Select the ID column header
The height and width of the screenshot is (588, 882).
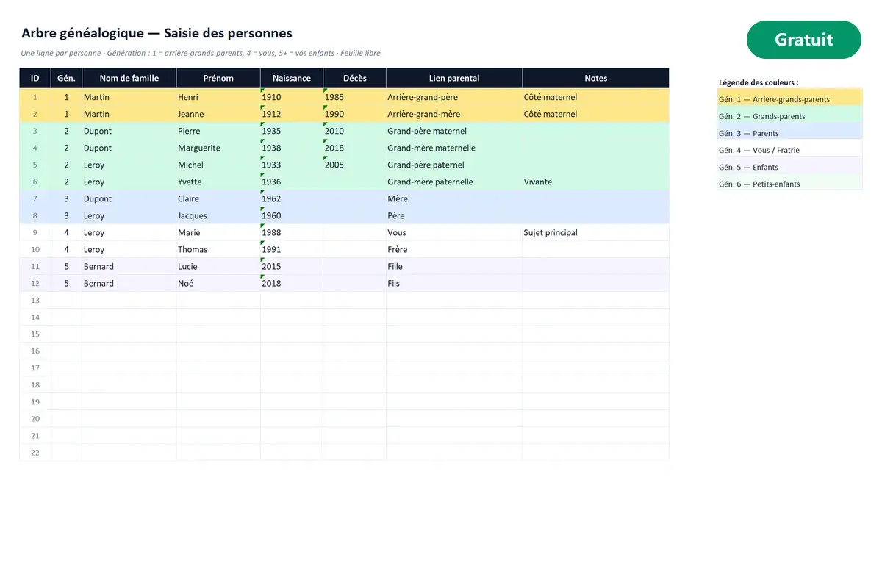(35, 78)
